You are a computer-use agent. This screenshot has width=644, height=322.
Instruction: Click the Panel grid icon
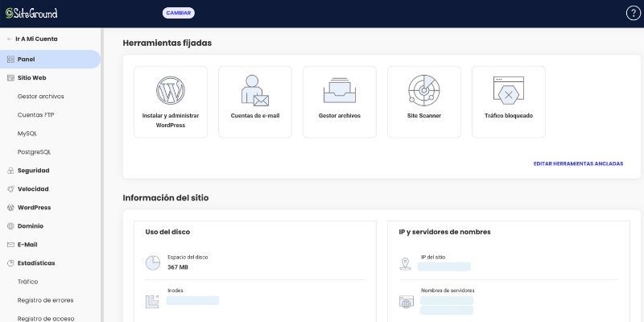pos(10,59)
